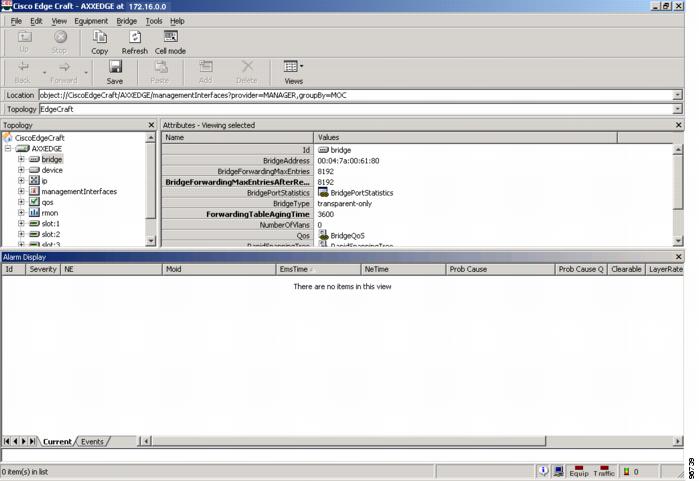Select slot:2 in the topology tree

50,234
